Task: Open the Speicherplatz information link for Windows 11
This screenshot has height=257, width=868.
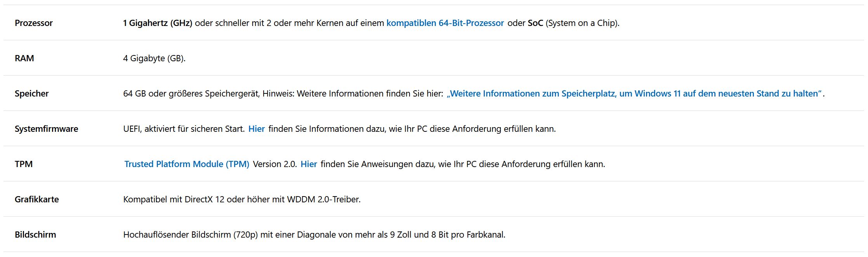Action: 634,94
